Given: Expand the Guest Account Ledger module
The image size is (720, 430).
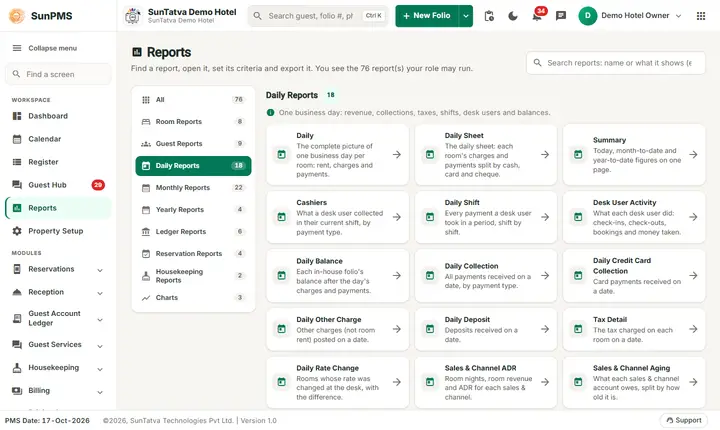Looking at the screenshot, I should point(100,320).
